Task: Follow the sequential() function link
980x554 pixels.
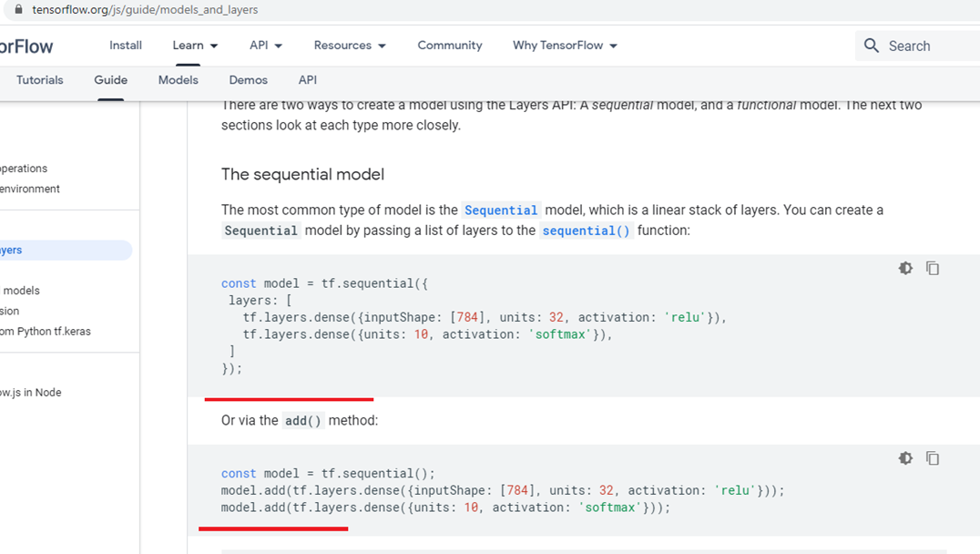Action: pos(587,231)
